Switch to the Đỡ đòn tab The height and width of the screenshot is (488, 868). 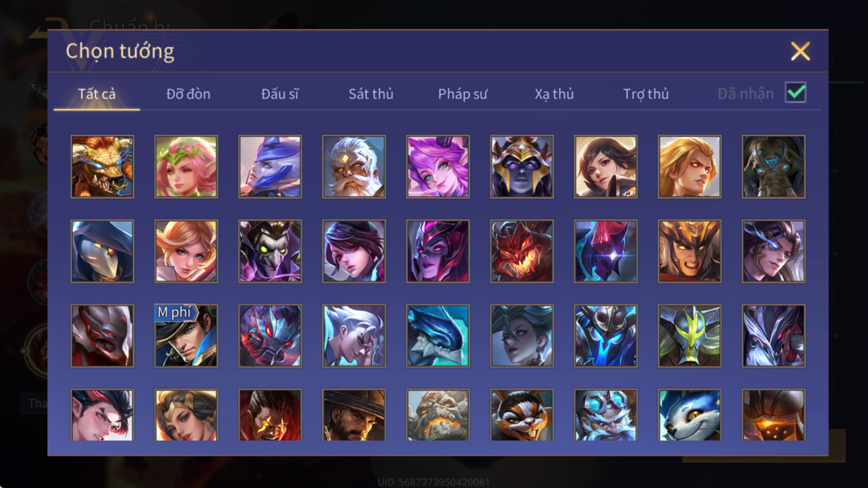pos(188,94)
